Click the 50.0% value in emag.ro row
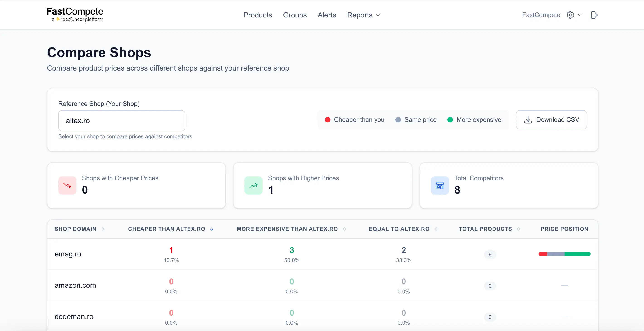The width and height of the screenshot is (644, 331). pos(292,260)
